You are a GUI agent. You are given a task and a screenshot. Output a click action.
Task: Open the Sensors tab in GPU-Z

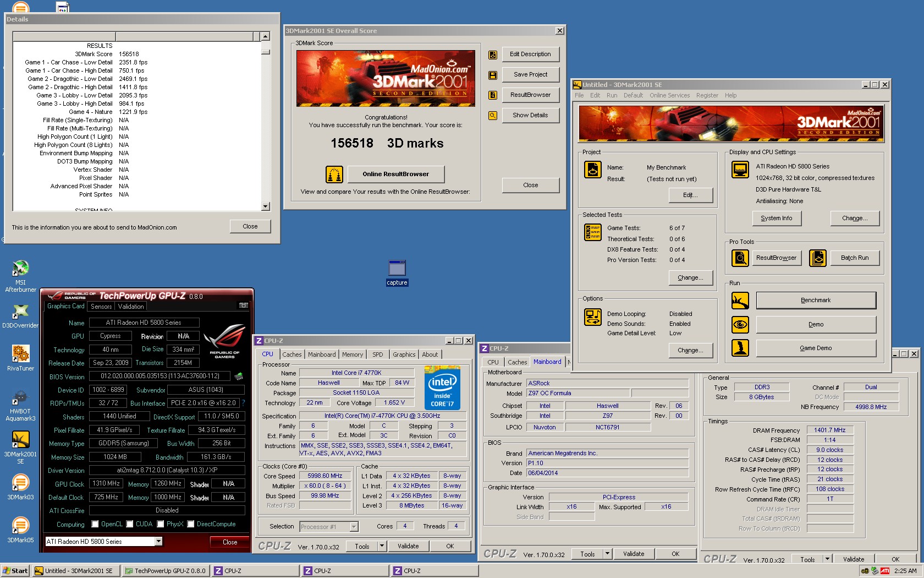point(101,307)
